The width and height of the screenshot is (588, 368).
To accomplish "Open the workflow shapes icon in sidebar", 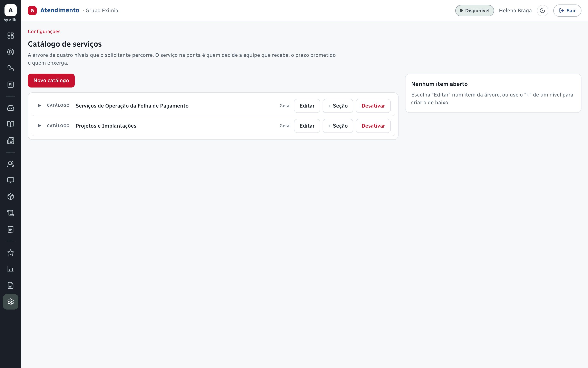I will pos(10,68).
